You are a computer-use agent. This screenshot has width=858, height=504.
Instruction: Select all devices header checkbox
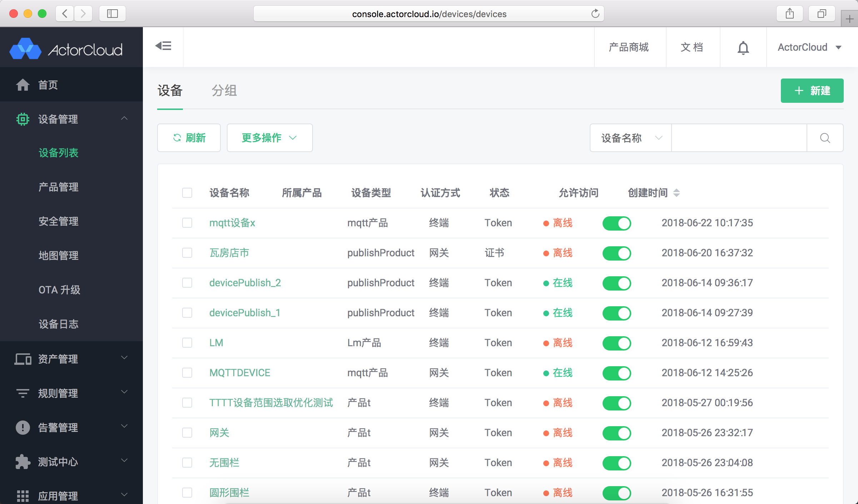(187, 193)
